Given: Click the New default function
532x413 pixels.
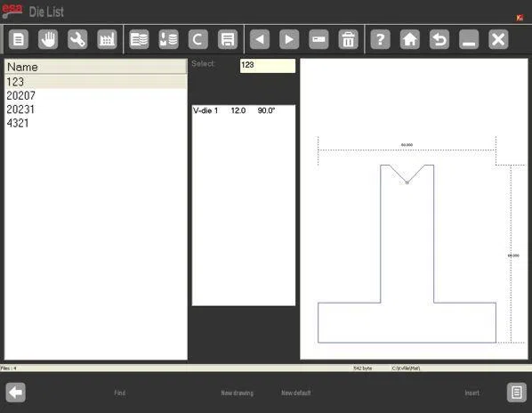Looking at the screenshot, I should (x=296, y=393).
